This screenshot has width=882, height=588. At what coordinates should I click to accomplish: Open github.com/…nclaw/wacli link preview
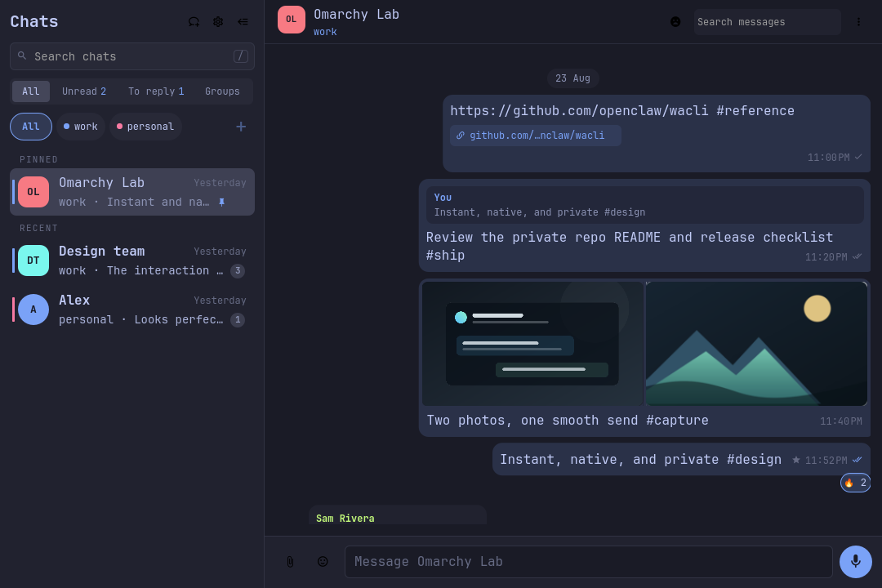coord(536,136)
